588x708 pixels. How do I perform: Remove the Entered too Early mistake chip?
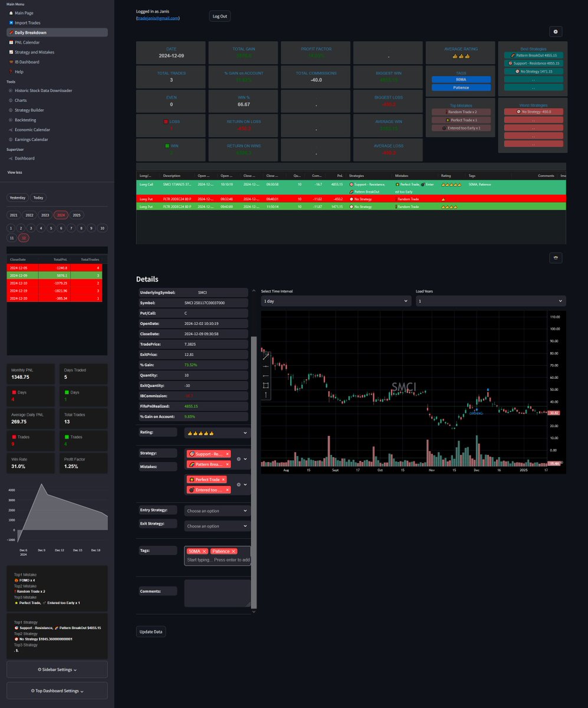click(x=228, y=490)
